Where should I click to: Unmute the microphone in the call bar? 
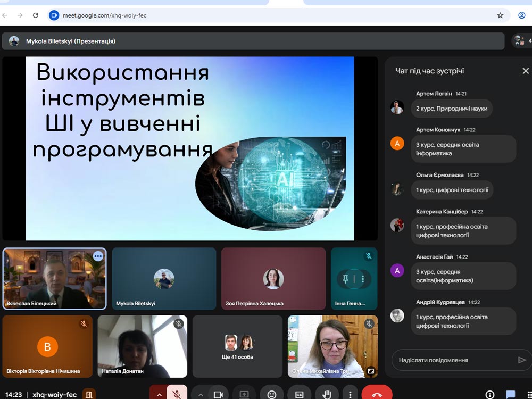pos(177,394)
